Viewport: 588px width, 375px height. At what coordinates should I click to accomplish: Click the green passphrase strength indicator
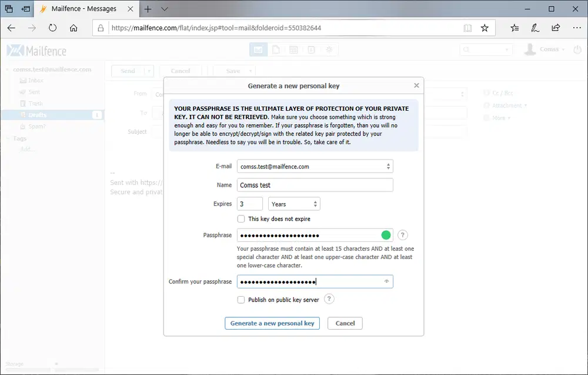pyautogui.click(x=386, y=235)
